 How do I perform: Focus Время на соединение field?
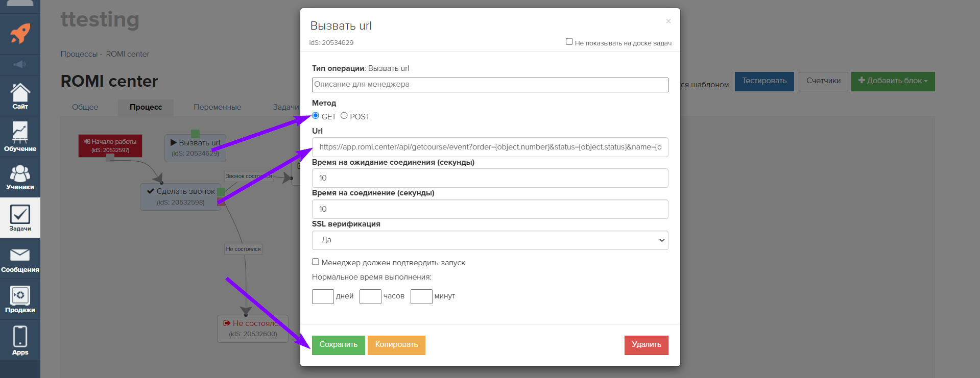click(x=490, y=209)
